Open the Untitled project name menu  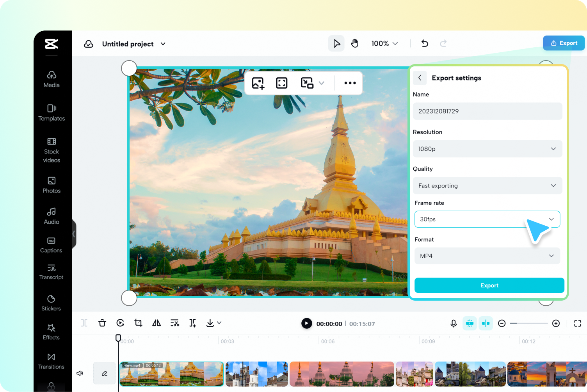(133, 44)
